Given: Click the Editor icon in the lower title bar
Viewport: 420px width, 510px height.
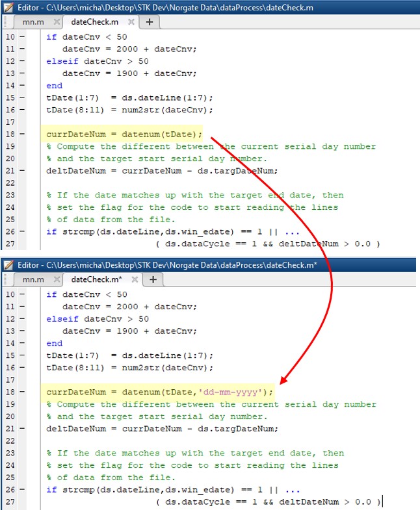Looking at the screenshot, I should coord(9,265).
